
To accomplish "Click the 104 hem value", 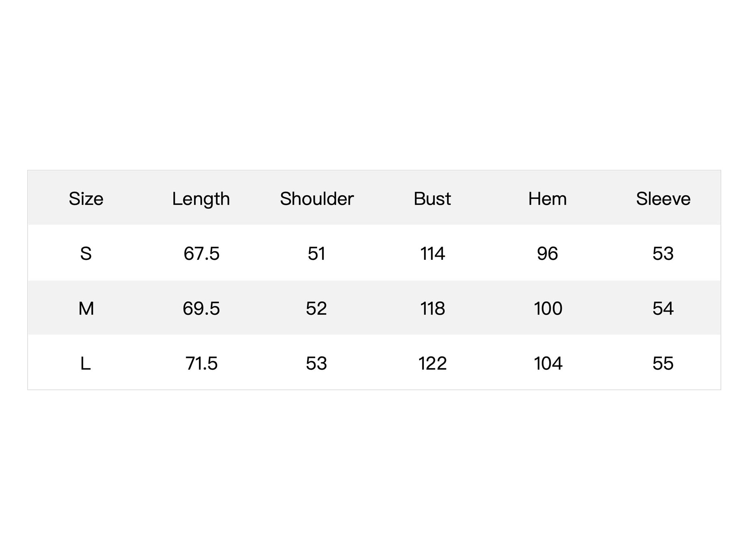I will pyautogui.click(x=548, y=364).
